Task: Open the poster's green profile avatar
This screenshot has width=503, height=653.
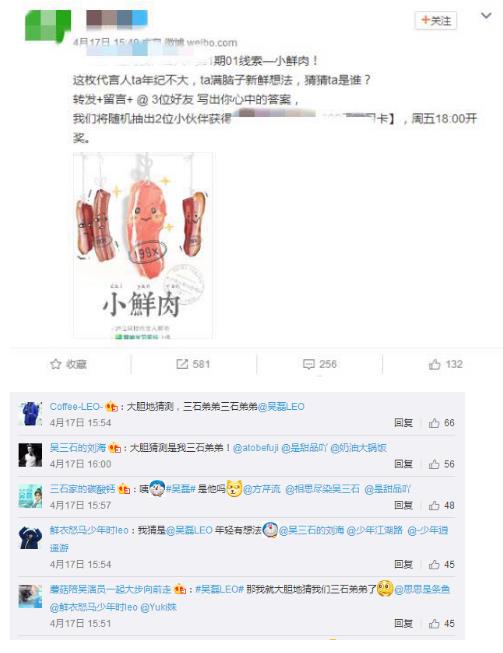Action: pos(48,26)
